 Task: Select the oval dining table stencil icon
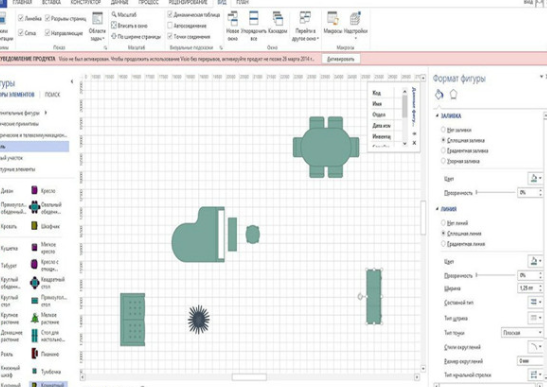tap(34, 207)
